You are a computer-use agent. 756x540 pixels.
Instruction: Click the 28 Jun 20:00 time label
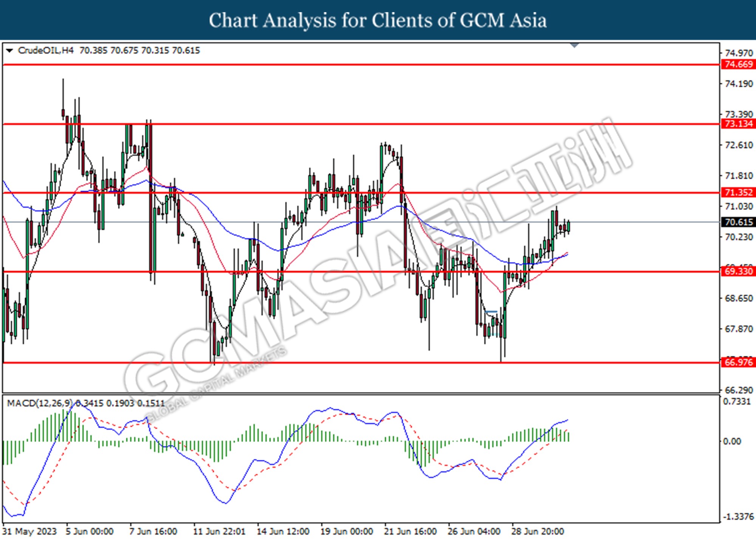pyautogui.click(x=538, y=531)
